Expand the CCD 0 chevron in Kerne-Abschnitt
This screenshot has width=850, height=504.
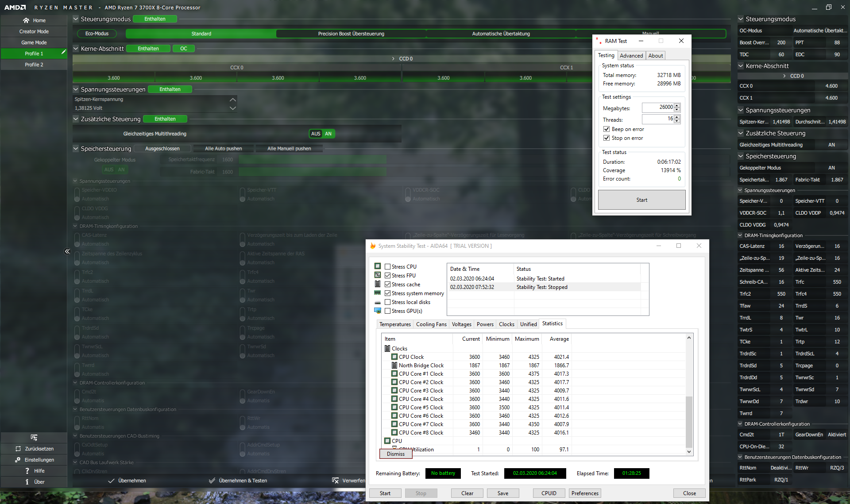(393, 58)
